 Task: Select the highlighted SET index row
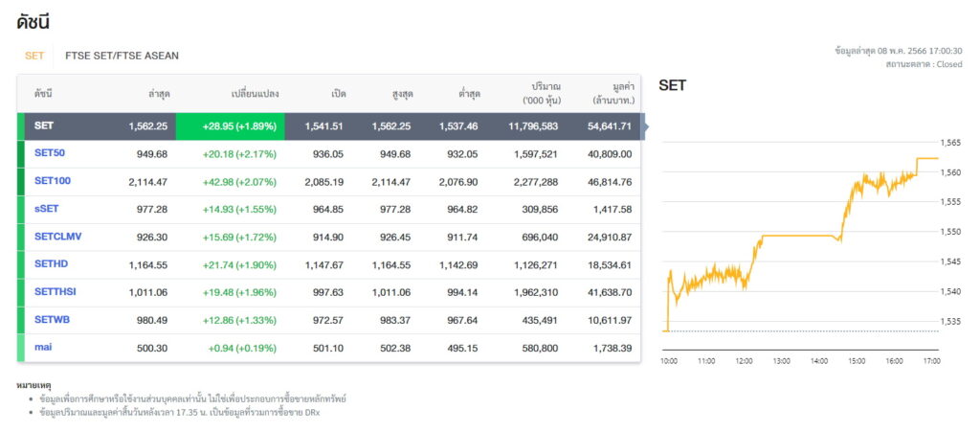click(329, 126)
